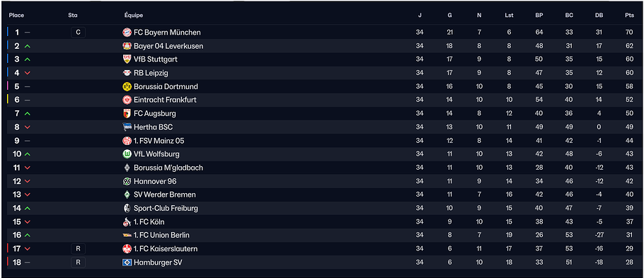
Task: Click the 1. FC Köln crest icon
Action: pos(127,221)
